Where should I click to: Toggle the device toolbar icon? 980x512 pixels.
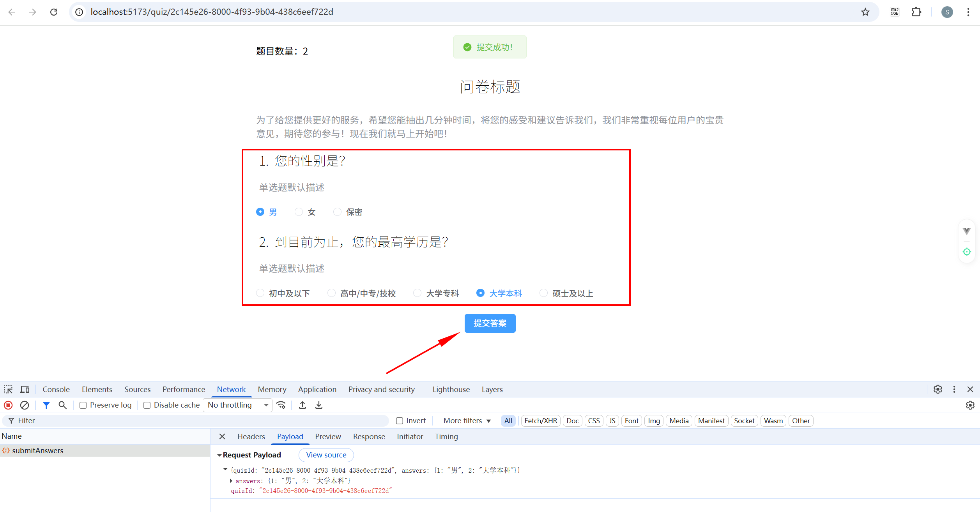click(x=25, y=389)
